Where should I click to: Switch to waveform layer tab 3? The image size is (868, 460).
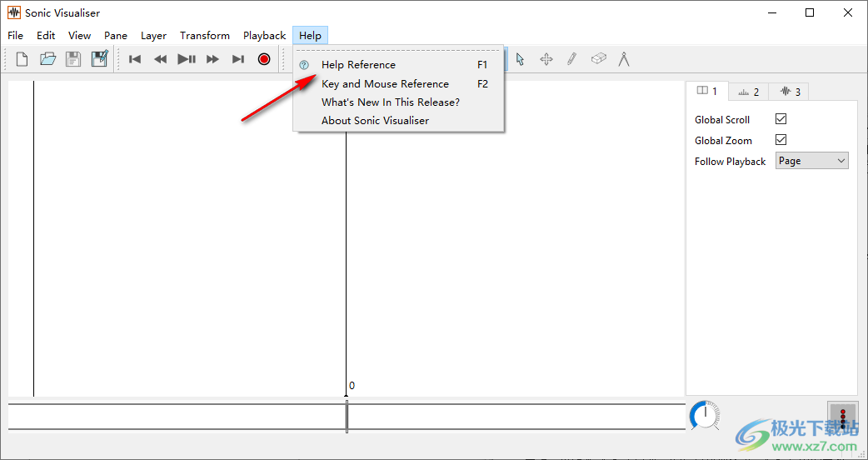[788, 92]
